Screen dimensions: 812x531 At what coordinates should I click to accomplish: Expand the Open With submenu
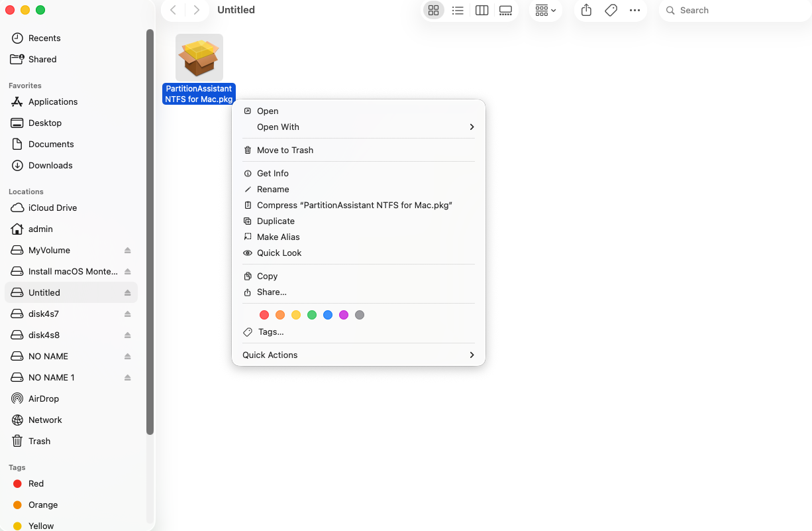point(358,127)
